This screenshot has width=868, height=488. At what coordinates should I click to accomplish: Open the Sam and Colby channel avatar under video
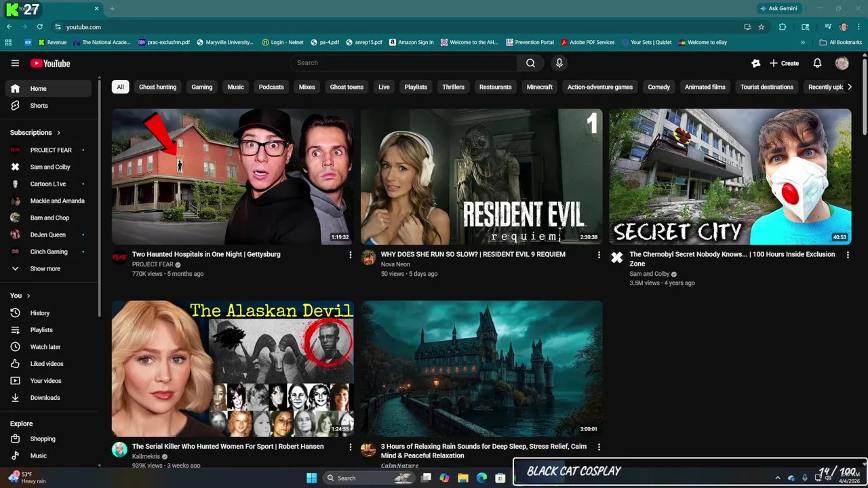[x=616, y=258]
